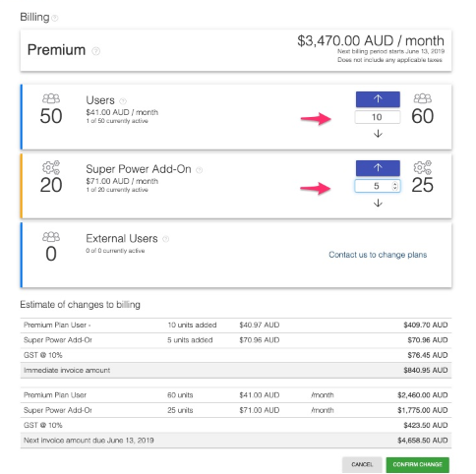Click the people icon above External Users zero

pyautogui.click(x=51, y=237)
